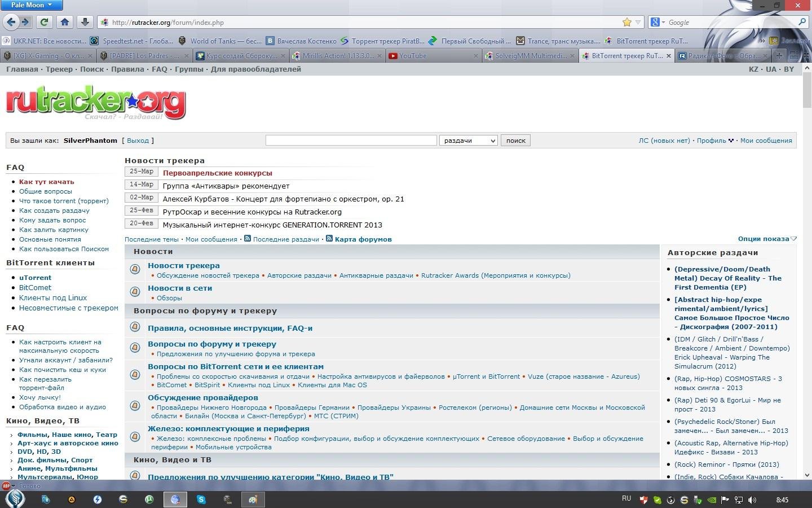Viewport: 812px width, 508px height.
Task: Click the Выход logout link
Action: tap(138, 141)
